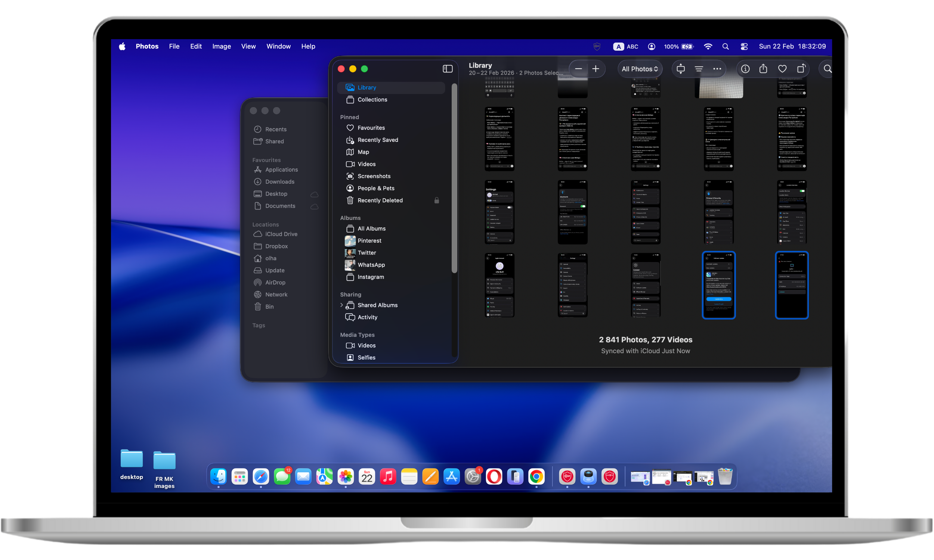The height and width of the screenshot is (560, 934).
Task: Open the ellipsis more-options menu
Action: point(717,69)
